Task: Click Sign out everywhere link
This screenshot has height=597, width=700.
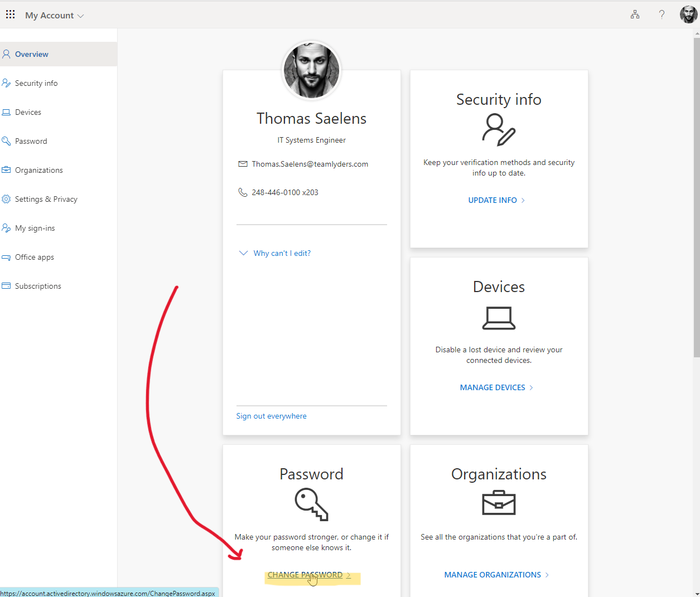Action: [x=271, y=416]
